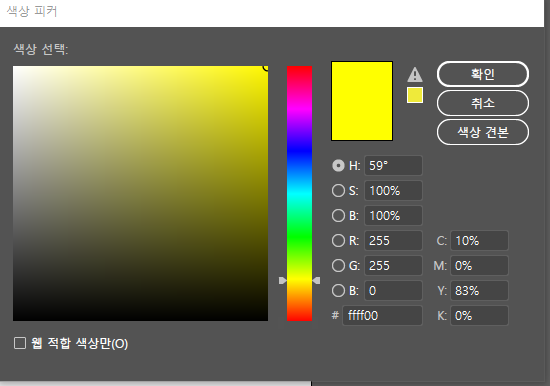Open 색상 견본 color swatches button
The image size is (550, 386).
[x=483, y=132]
